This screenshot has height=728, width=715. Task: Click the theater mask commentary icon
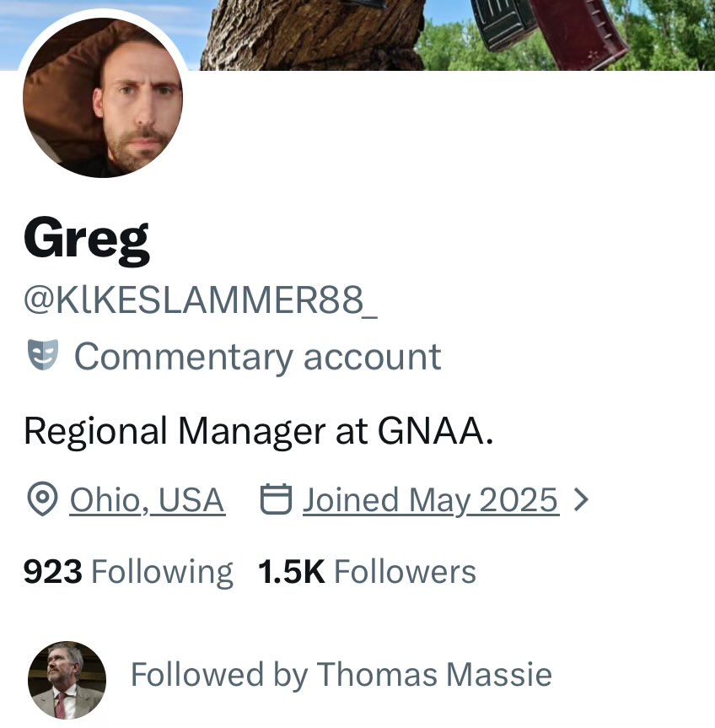click(43, 354)
